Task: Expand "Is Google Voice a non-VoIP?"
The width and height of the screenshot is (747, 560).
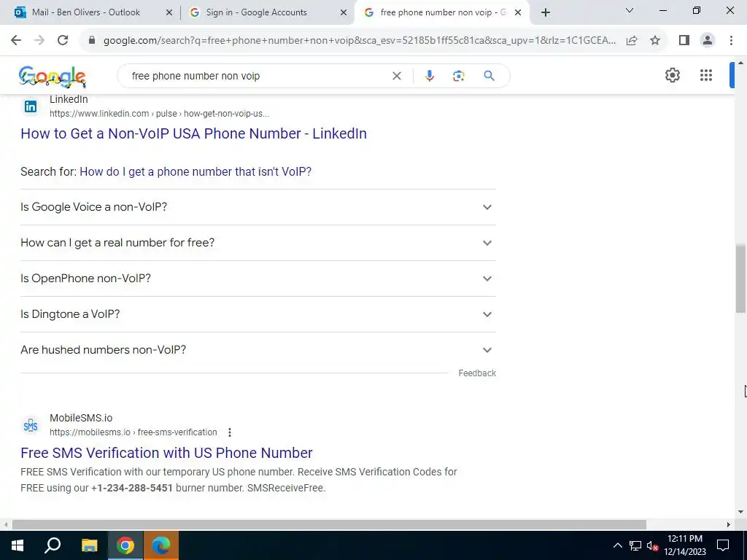Action: (x=258, y=207)
